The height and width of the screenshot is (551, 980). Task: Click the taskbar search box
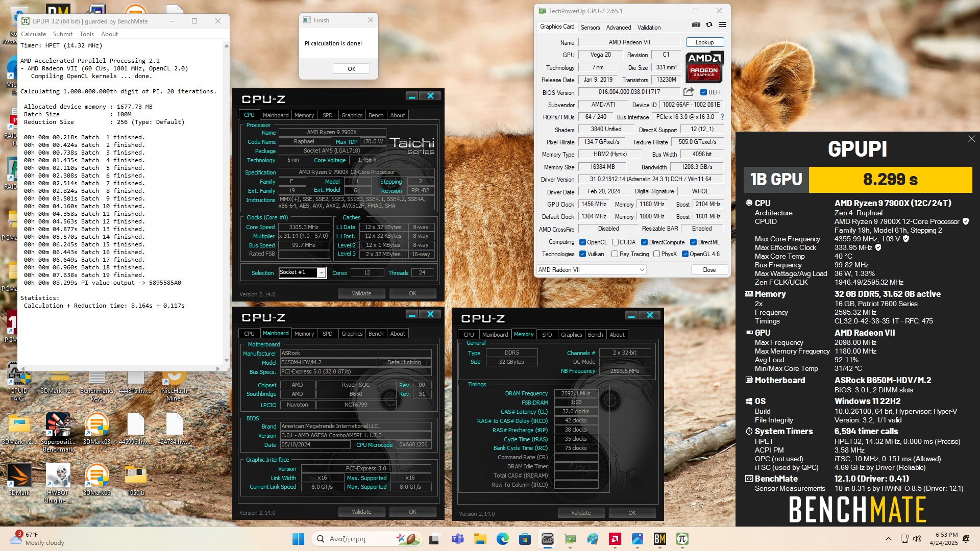tap(366, 539)
